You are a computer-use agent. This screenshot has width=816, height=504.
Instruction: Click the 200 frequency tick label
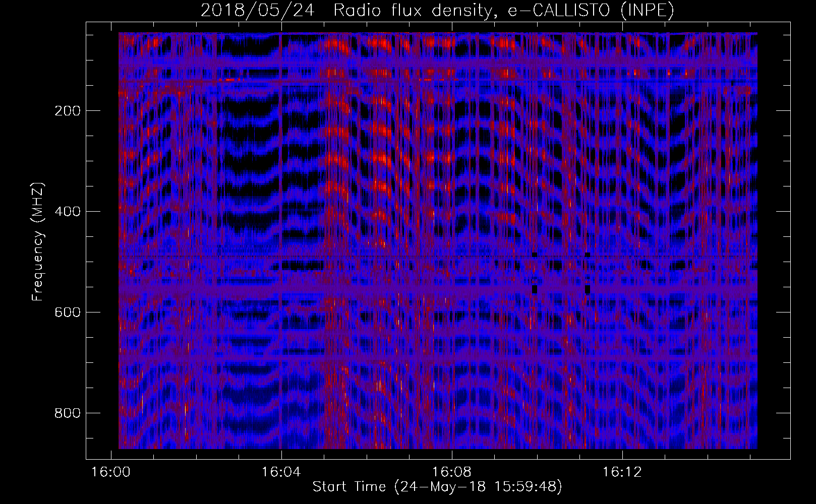point(67,111)
